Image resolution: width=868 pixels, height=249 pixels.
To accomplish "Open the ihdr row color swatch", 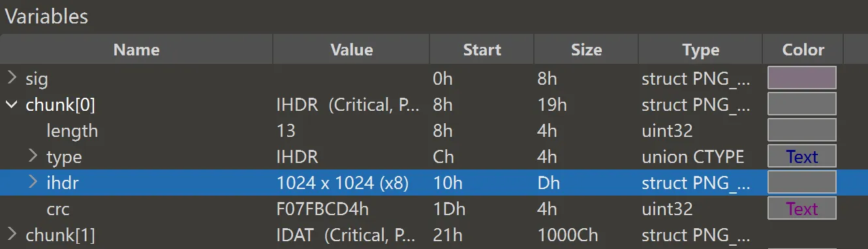I will coord(802,182).
